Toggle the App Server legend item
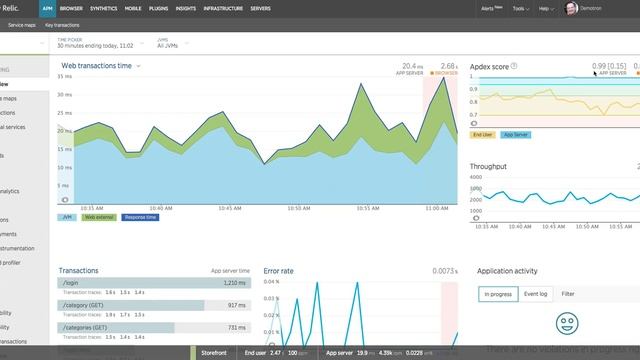The image size is (640, 360). coord(516,135)
